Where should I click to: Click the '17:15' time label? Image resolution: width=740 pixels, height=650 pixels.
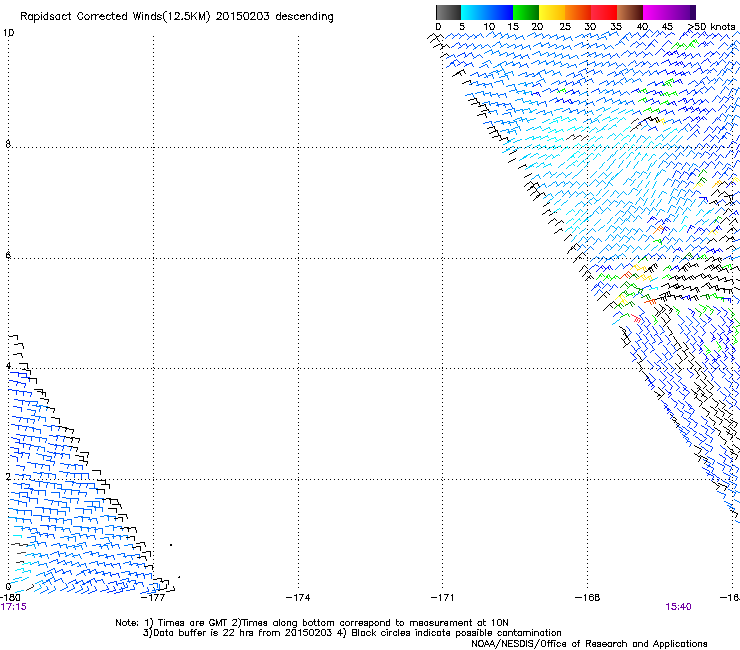pyautogui.click(x=14, y=607)
